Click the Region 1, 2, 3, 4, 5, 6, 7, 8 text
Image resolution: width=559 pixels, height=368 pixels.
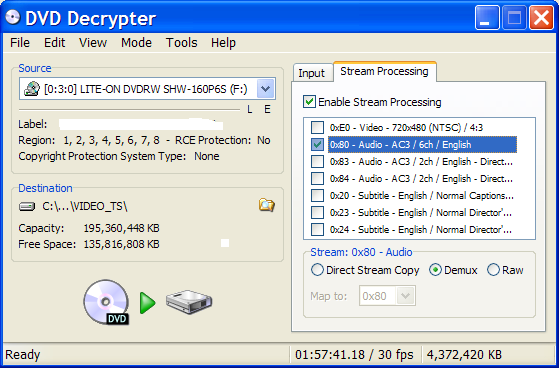coord(111,140)
